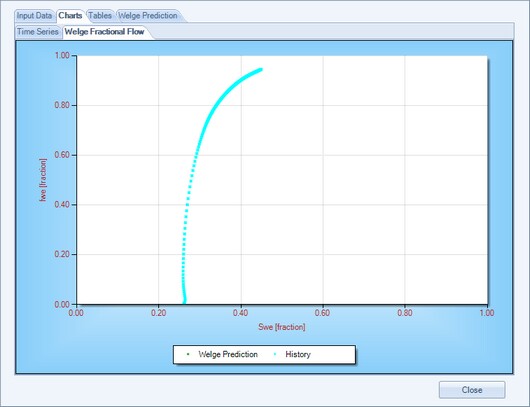Switch to the Charts tab
Viewport: 530px width, 407px height.
[x=70, y=16]
